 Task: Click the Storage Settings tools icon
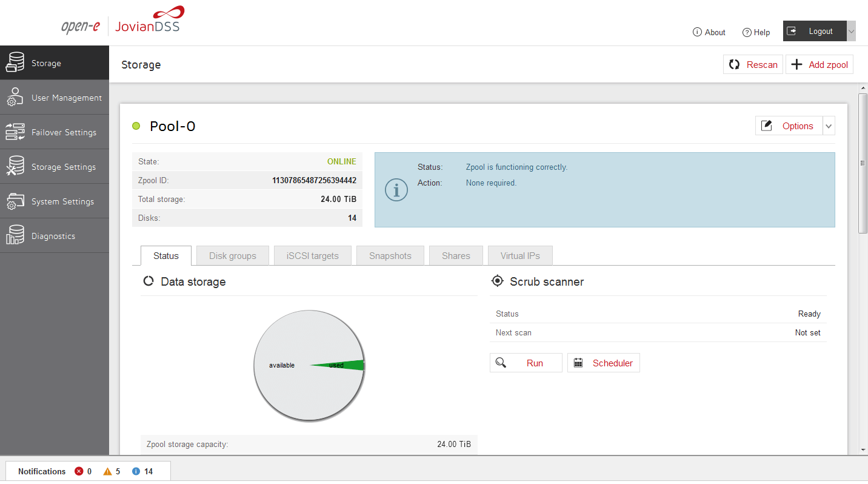15,167
